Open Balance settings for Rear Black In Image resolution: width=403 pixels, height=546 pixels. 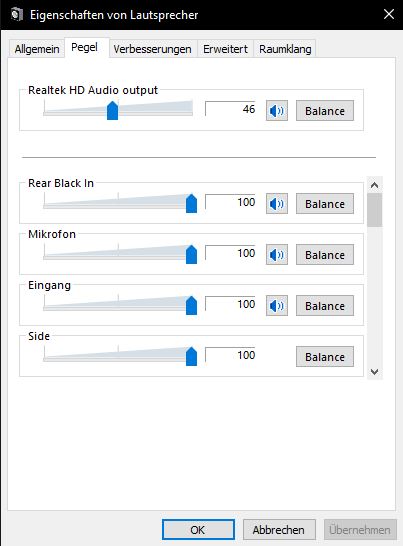[325, 204]
